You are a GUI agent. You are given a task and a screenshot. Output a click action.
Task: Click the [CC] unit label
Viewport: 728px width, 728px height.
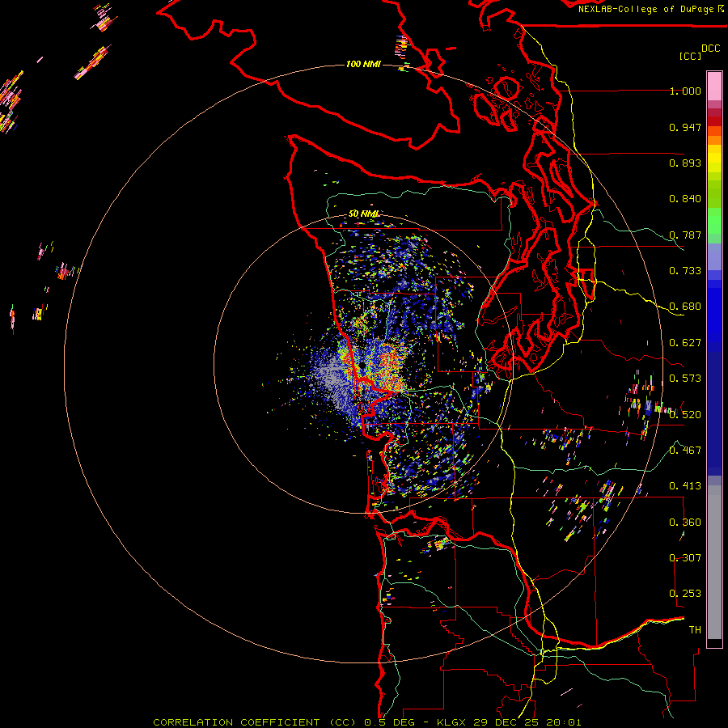(x=690, y=56)
